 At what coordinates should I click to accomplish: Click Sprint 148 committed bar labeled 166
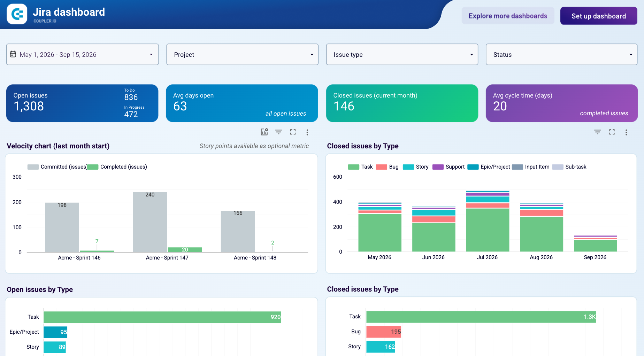click(x=238, y=231)
